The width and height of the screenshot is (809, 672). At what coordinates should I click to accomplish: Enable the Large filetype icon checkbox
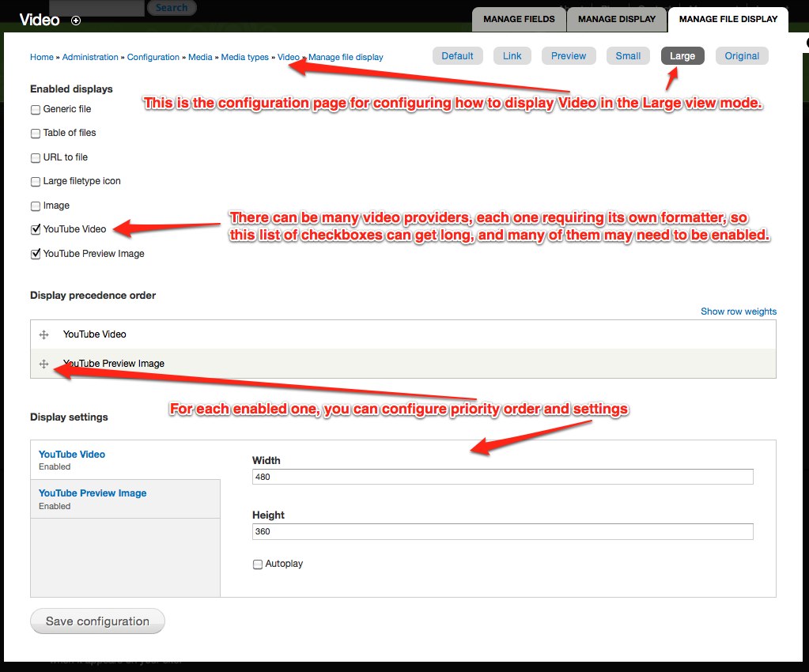pyautogui.click(x=36, y=182)
